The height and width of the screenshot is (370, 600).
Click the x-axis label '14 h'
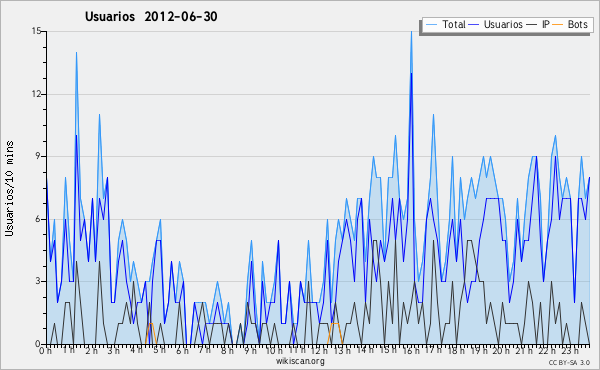[365, 350]
